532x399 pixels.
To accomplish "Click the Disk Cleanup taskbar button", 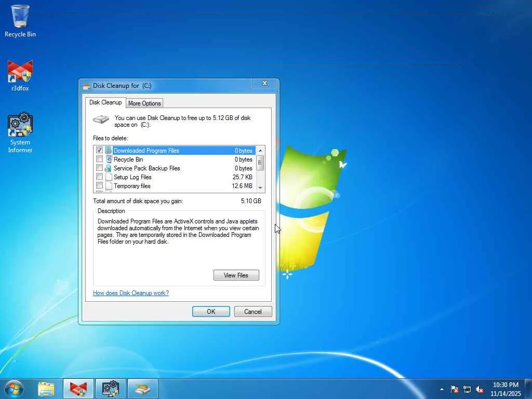I will click(x=143, y=389).
